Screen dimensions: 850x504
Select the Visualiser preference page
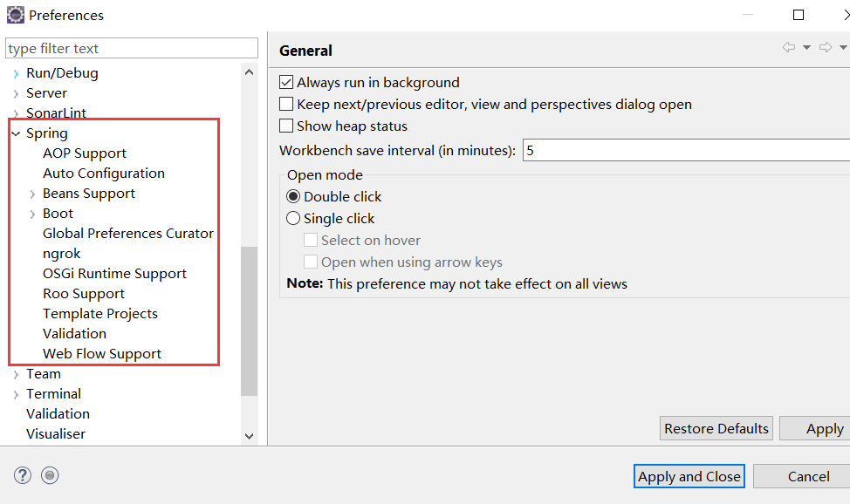point(56,434)
